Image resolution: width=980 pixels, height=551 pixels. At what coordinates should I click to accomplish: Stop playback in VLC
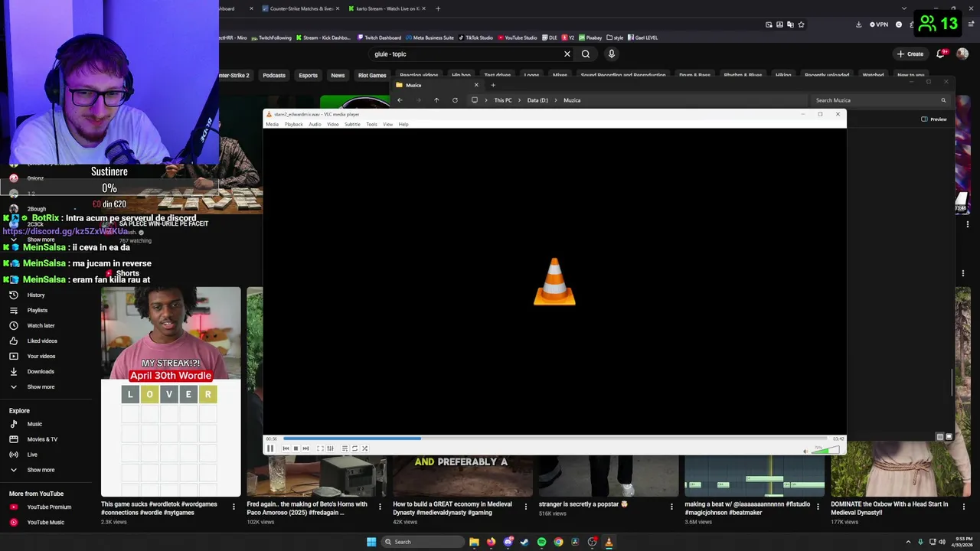[296, 448]
